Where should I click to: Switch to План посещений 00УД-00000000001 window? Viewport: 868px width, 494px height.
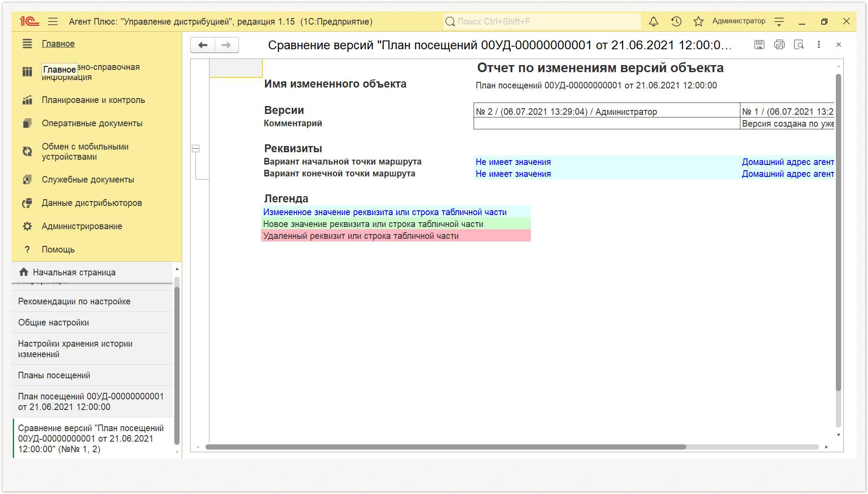pyautogui.click(x=92, y=402)
